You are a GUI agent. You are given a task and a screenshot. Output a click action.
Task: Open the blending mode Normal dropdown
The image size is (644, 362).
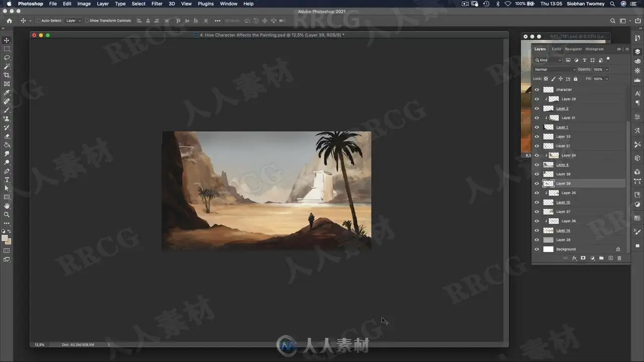click(x=555, y=69)
